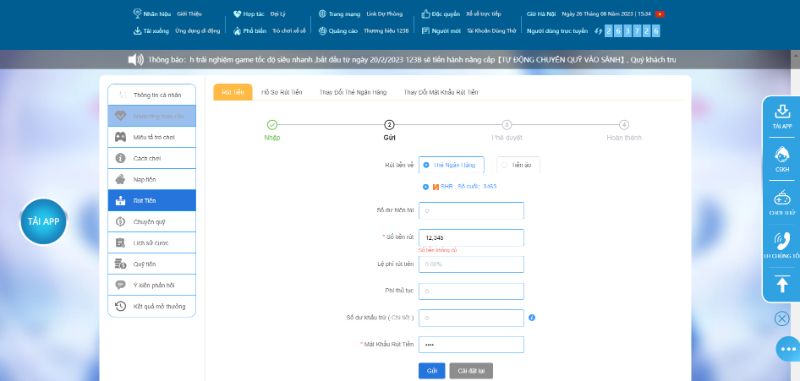Open Nạp tiền in the sidebar
The height and width of the screenshot is (381, 800).
(x=152, y=180)
